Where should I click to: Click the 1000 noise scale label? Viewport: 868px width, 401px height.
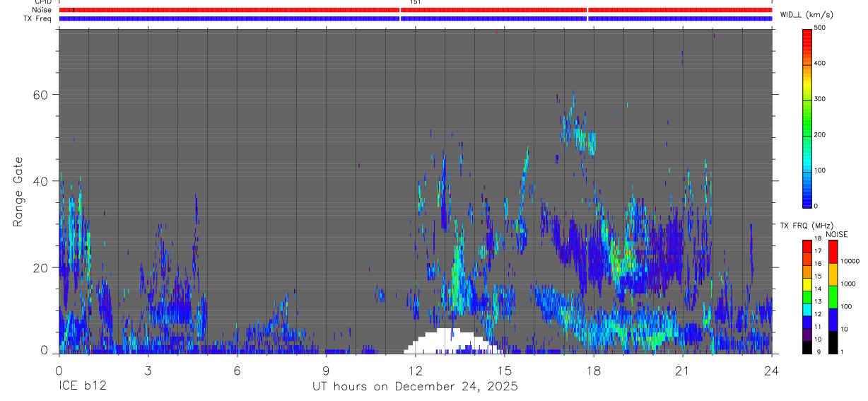coord(847,284)
